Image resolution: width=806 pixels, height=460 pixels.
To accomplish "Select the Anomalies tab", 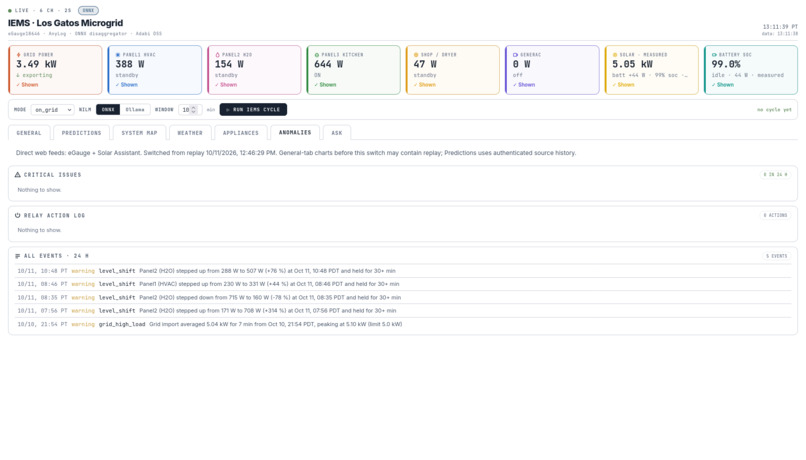I will coord(295,133).
